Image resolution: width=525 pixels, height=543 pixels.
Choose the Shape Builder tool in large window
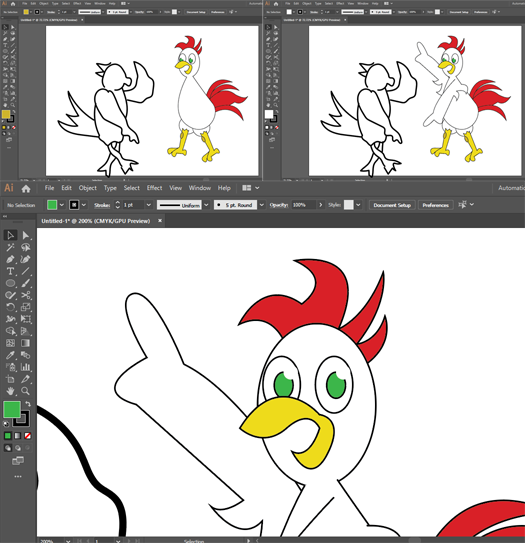pyautogui.click(x=10, y=331)
